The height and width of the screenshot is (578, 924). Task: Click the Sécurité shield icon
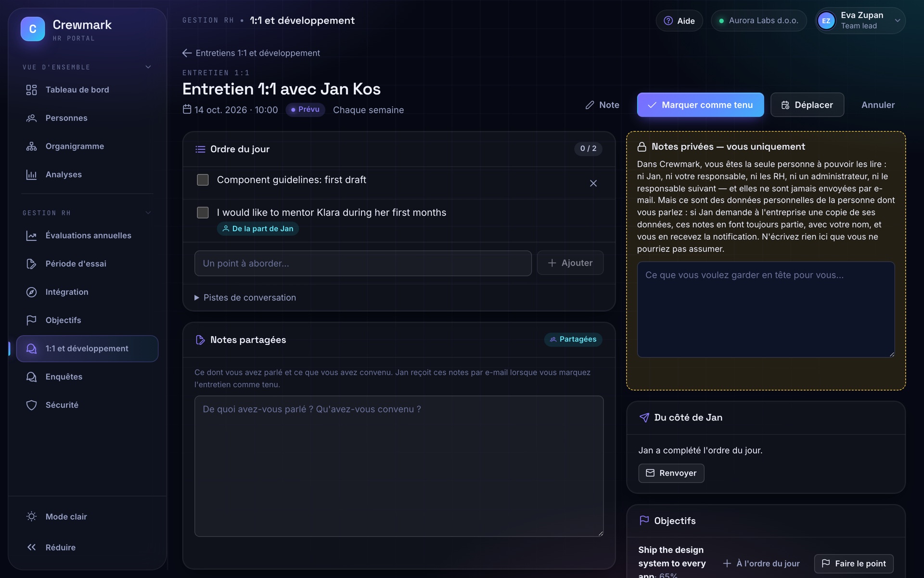coord(31,405)
